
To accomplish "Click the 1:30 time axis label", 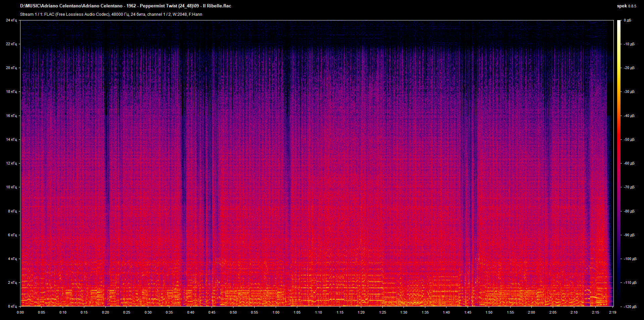I will 404,312.
